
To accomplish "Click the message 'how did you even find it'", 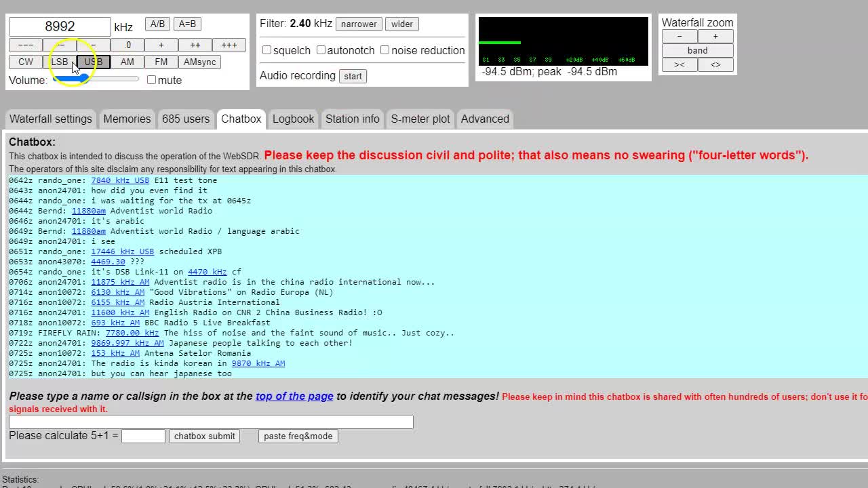I will tap(149, 190).
